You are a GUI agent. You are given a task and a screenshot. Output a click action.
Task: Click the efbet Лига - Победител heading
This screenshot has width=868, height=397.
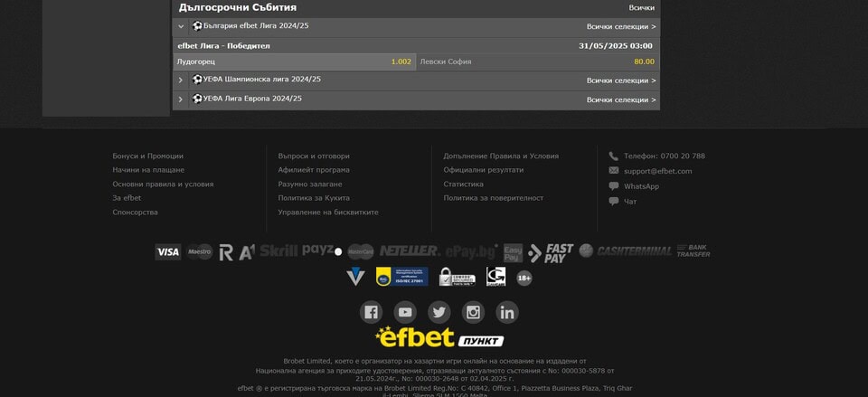click(x=223, y=46)
